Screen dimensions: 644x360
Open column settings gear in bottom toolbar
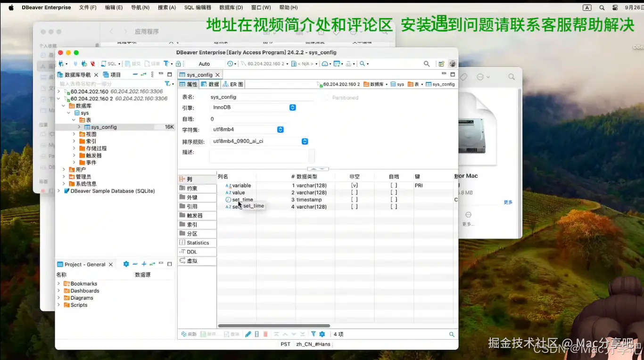pos(322,334)
